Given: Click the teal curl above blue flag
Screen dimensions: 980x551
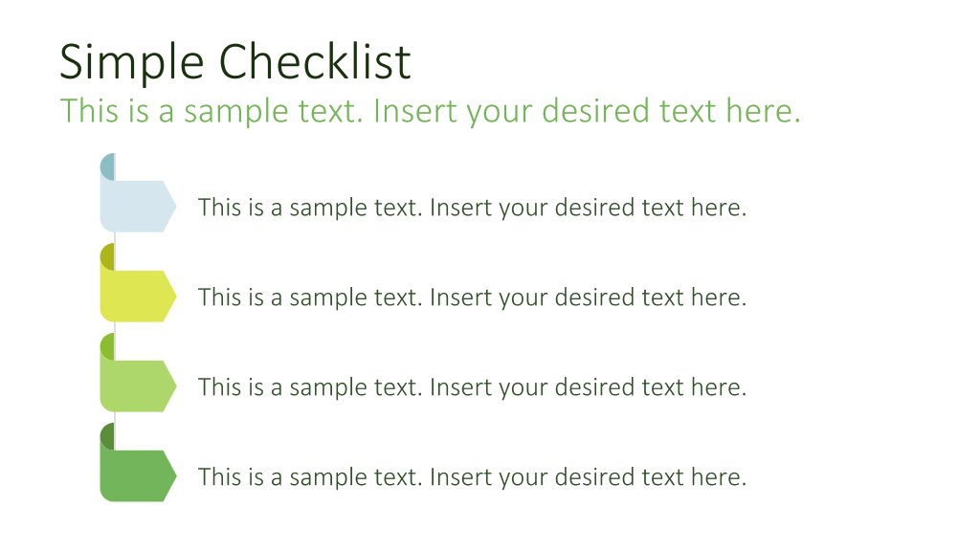Looking at the screenshot, I should point(107,166).
